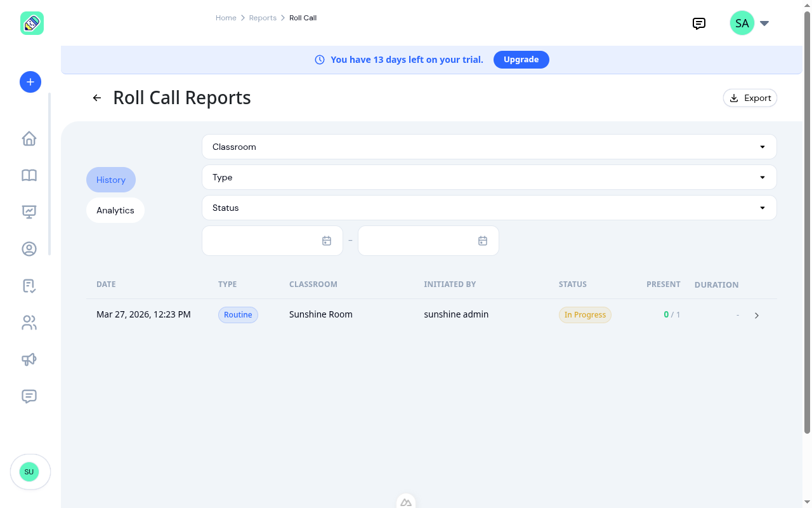Screen dimensions: 812x508
Task: Click the Roll Call breadcrumb
Action: (303, 18)
